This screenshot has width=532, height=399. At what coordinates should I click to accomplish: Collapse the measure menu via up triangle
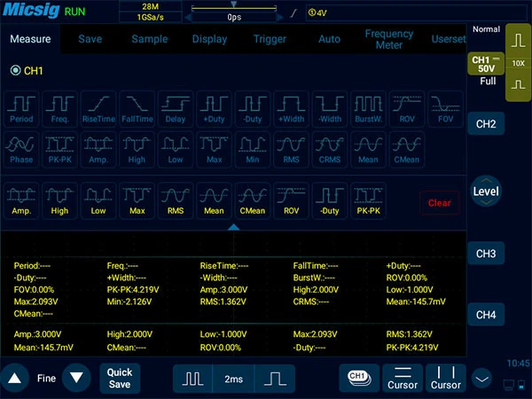pos(233,227)
